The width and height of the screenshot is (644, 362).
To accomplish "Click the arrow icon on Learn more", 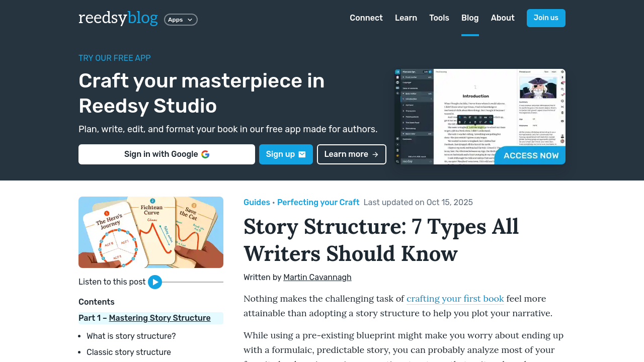I will click(x=375, y=154).
